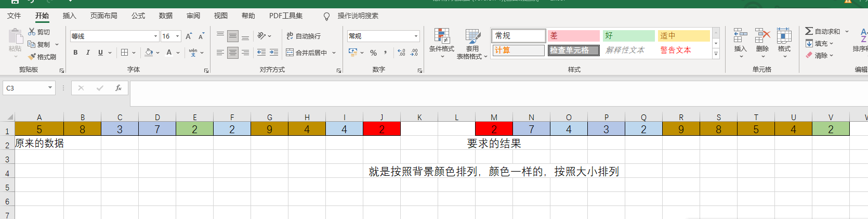Apply percent style with the % icon
The width and height of the screenshot is (868, 219).
pos(373,53)
